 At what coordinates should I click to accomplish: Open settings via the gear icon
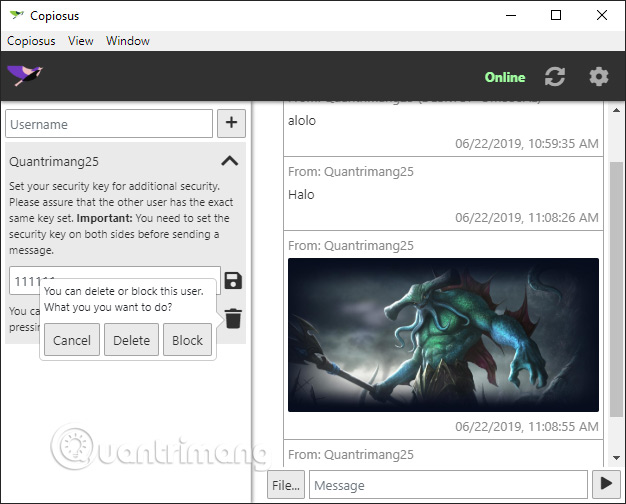[x=599, y=76]
